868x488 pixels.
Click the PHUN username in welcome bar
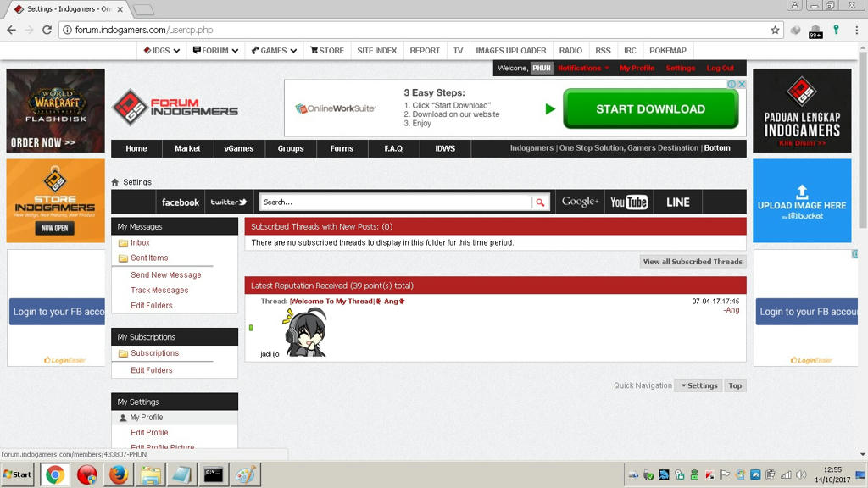(x=542, y=68)
